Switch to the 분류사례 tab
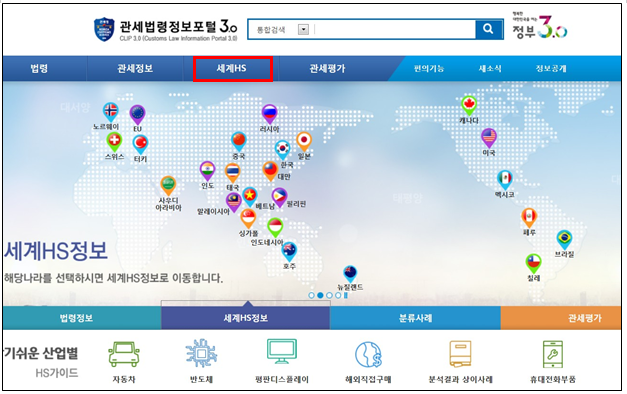Screen dimensions: 627x394 tap(415, 318)
